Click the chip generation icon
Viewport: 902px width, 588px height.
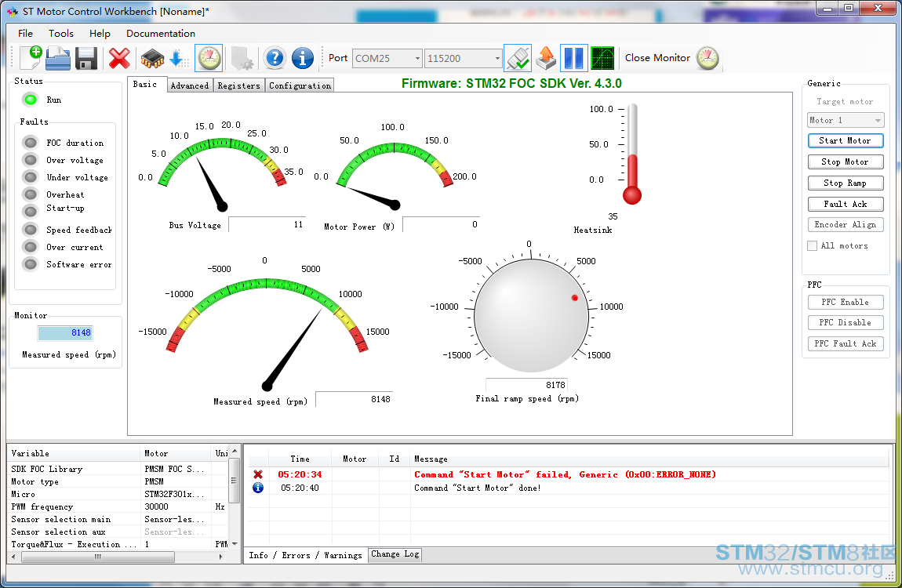(x=152, y=58)
